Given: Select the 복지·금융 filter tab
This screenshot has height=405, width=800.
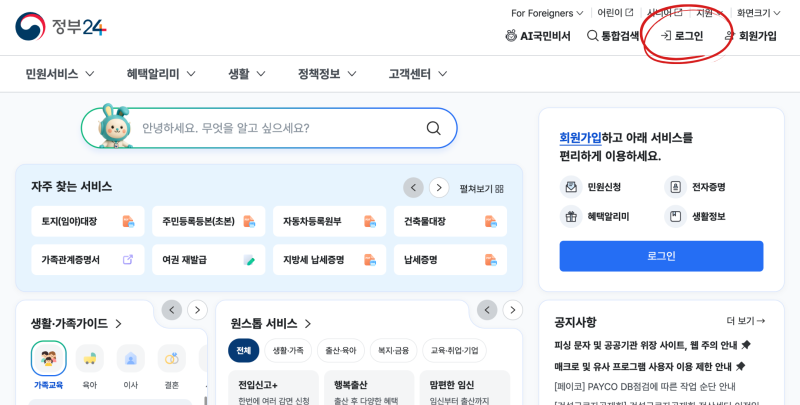Looking at the screenshot, I should [393, 350].
